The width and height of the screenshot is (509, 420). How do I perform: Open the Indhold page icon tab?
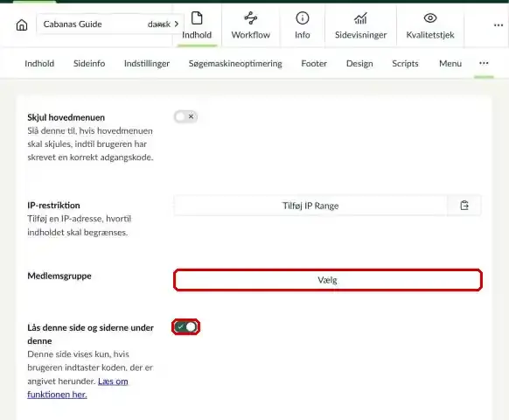(197, 25)
